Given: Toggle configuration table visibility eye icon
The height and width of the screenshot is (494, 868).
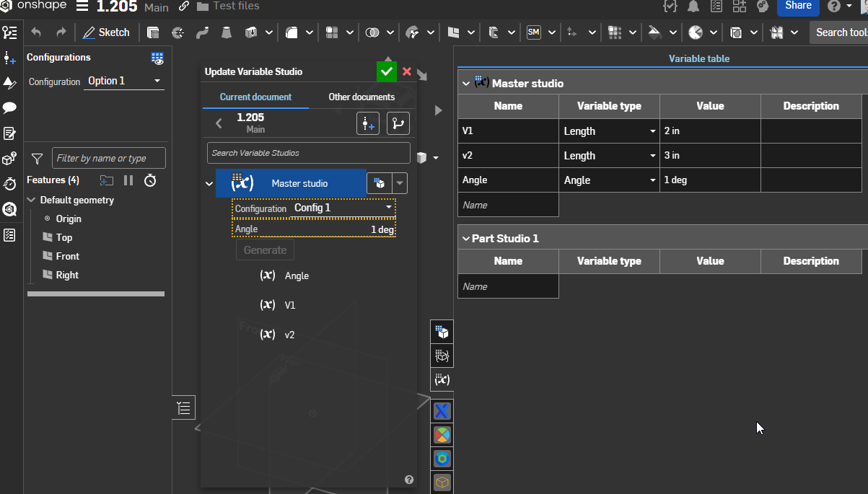Looking at the screenshot, I should click(x=157, y=58).
